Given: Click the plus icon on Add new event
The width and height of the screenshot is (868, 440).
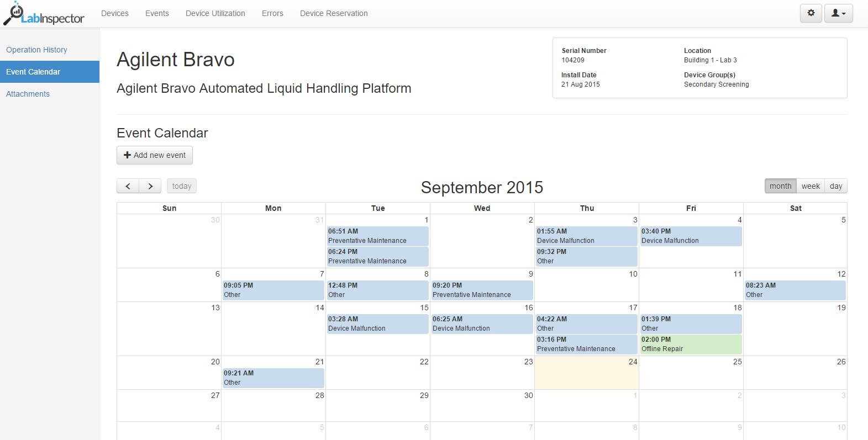Looking at the screenshot, I should pyautogui.click(x=127, y=155).
